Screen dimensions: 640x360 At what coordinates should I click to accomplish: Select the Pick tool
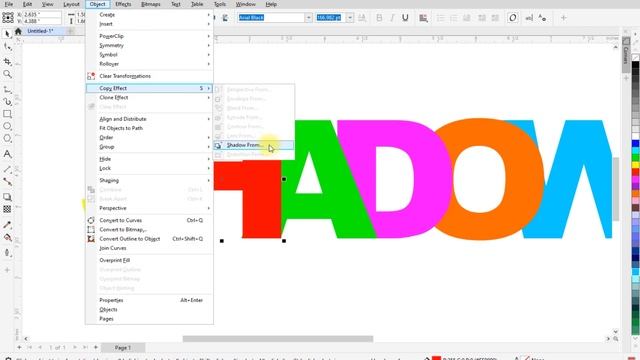(7, 34)
